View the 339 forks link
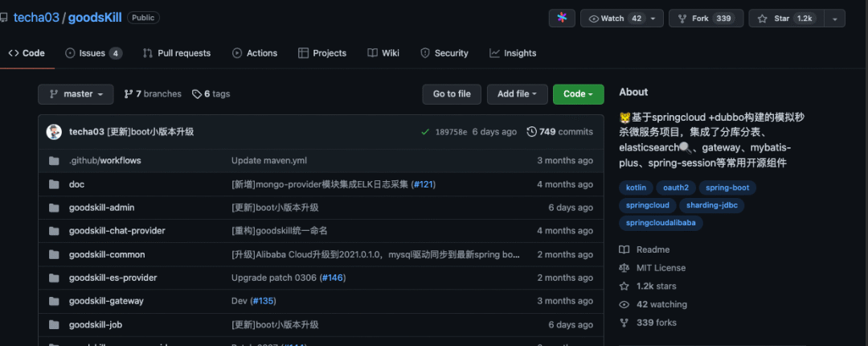Screen dimensions: 868x346 [648, 323]
